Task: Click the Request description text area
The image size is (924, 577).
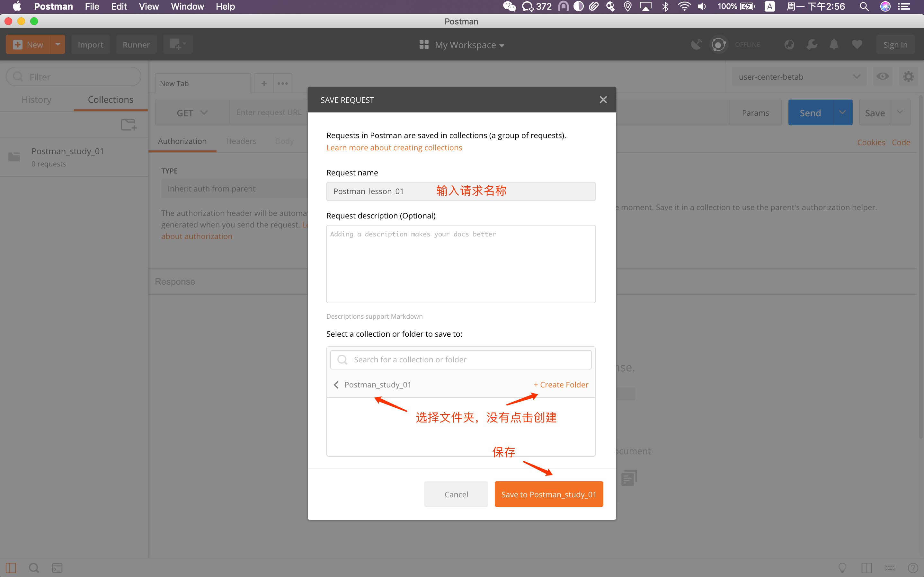Action: [x=461, y=264]
